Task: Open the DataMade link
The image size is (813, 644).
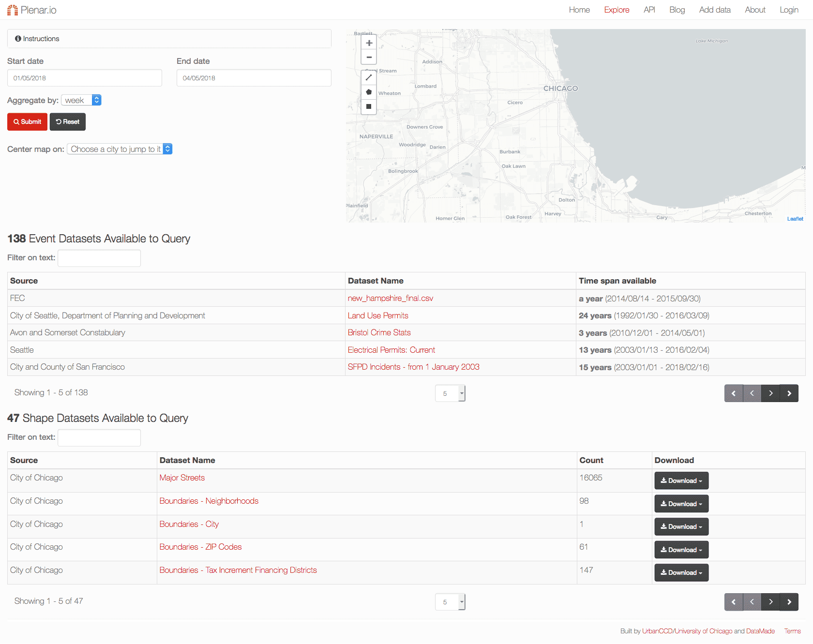Action: [x=760, y=631]
